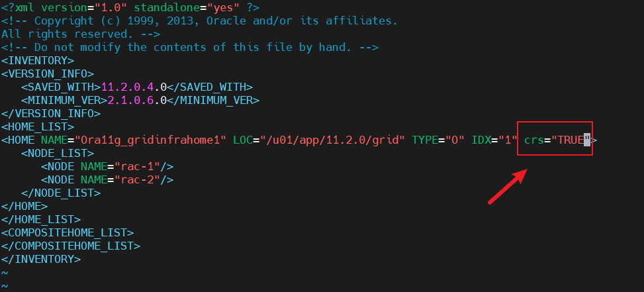
Task: Click the opening <HOME_LIST> tag
Action: pos(38,127)
